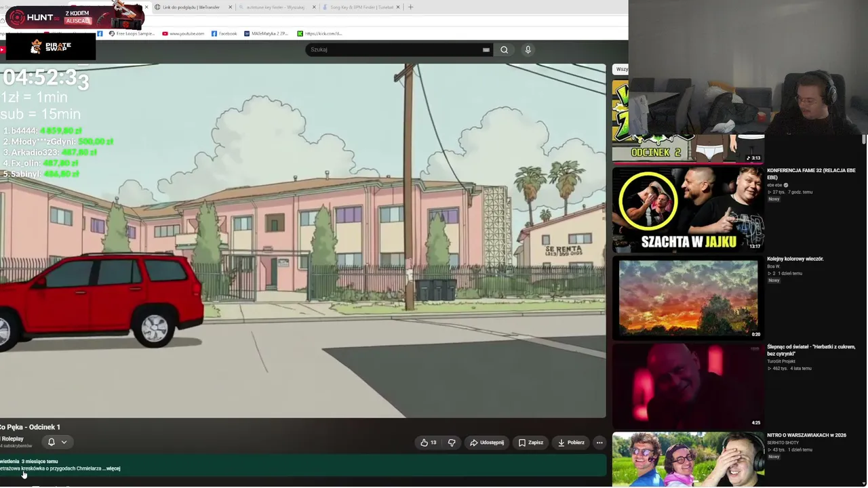Open the Free Loops Sample bookmark
Viewport: 868px width, 488px height.
(x=132, y=33)
